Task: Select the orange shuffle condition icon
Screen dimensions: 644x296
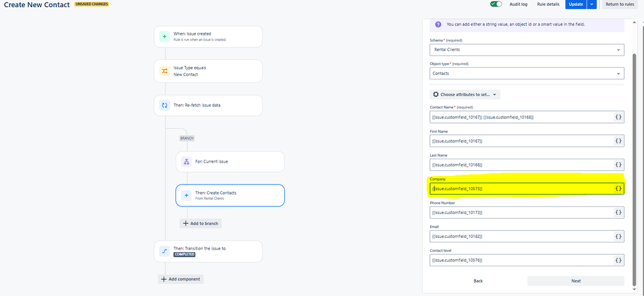Action: point(164,71)
